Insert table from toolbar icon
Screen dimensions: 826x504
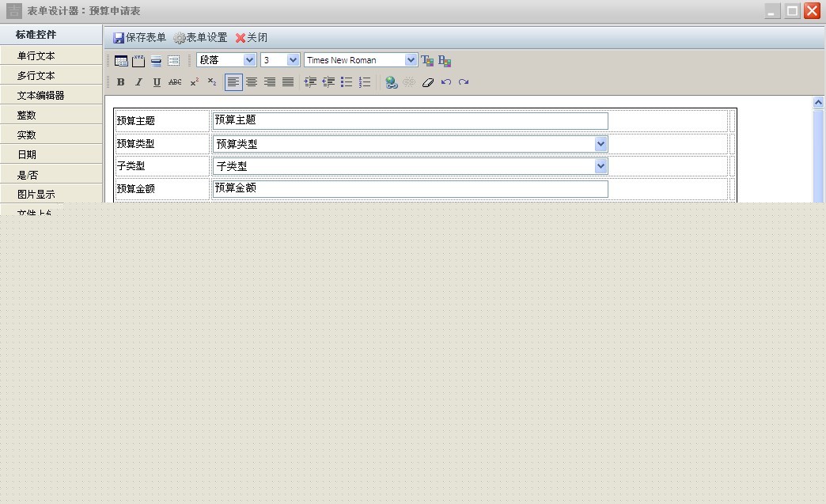tap(121, 61)
